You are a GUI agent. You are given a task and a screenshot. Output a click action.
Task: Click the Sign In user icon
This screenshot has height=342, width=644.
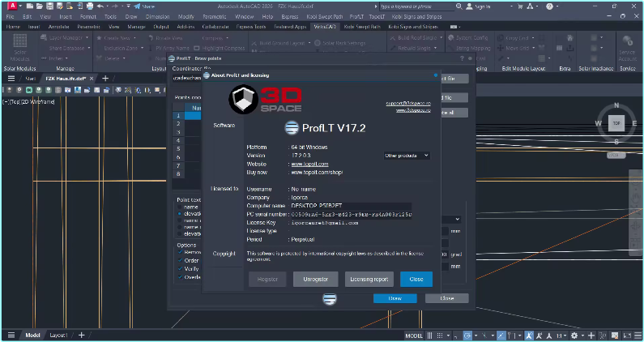coord(469,6)
